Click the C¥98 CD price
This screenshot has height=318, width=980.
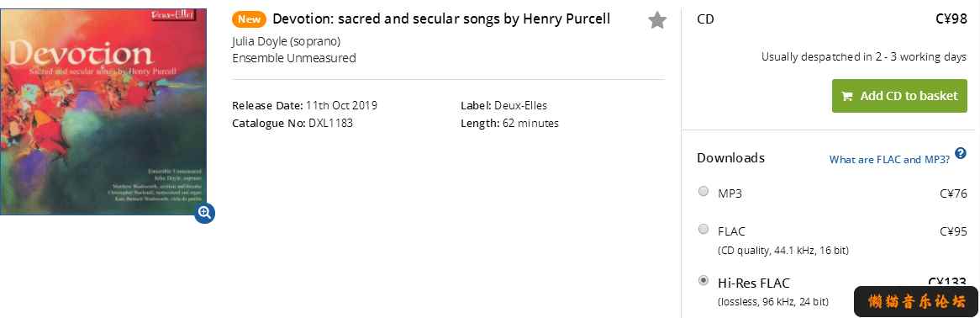coord(951,19)
